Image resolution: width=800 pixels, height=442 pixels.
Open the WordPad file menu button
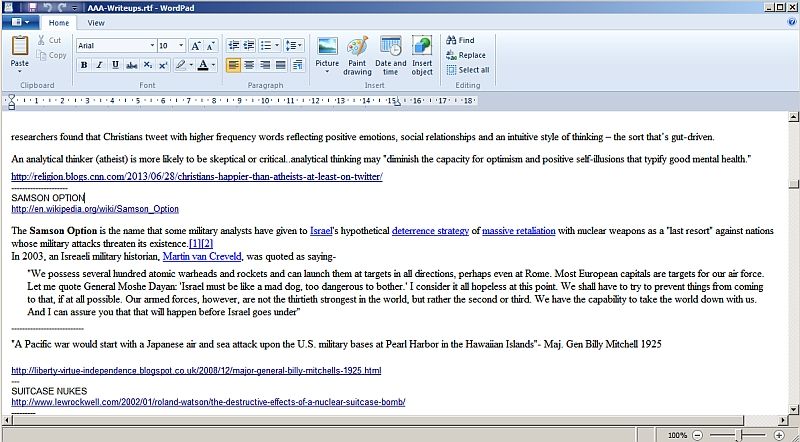coord(20,22)
